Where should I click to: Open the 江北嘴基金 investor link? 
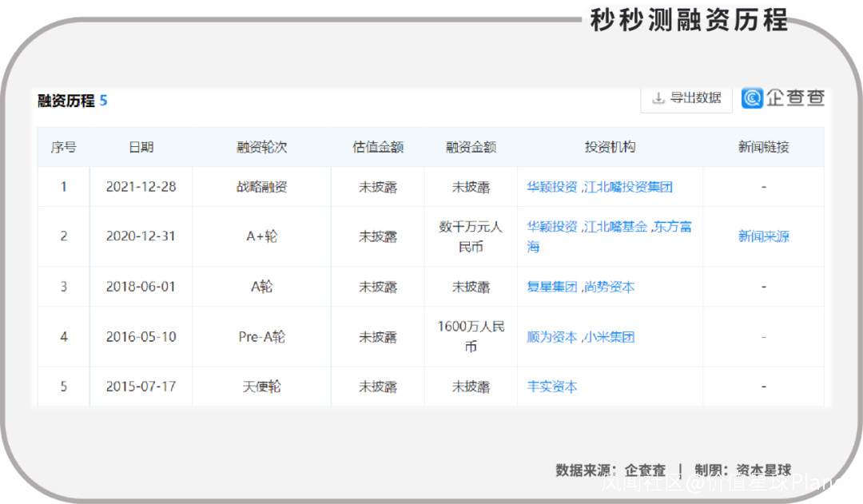tap(615, 227)
